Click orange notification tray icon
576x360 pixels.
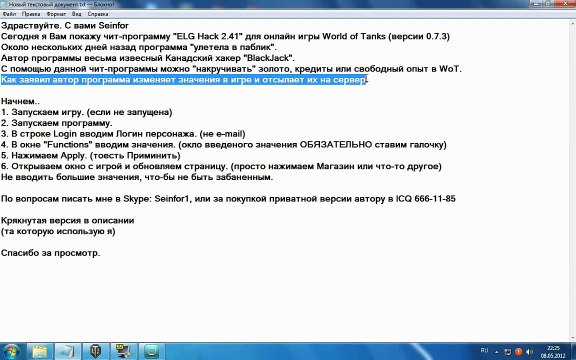pos(519,352)
